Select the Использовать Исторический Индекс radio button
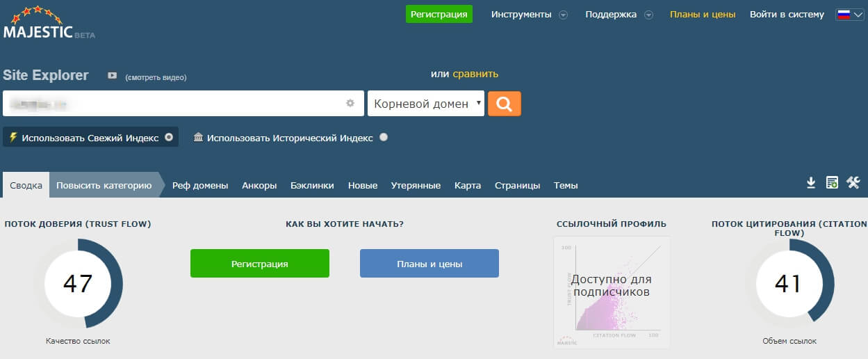This screenshot has height=359, width=868. (x=384, y=138)
